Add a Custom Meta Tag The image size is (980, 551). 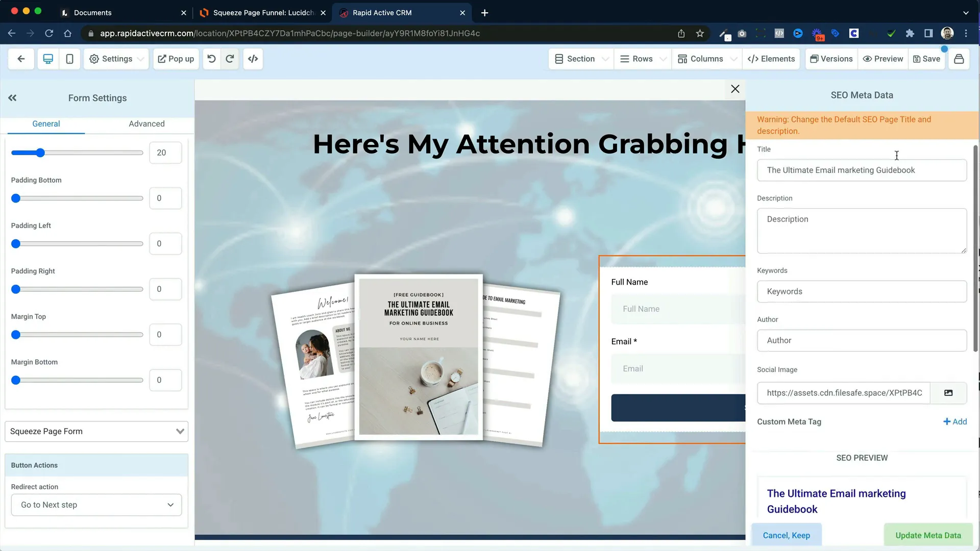tap(955, 421)
